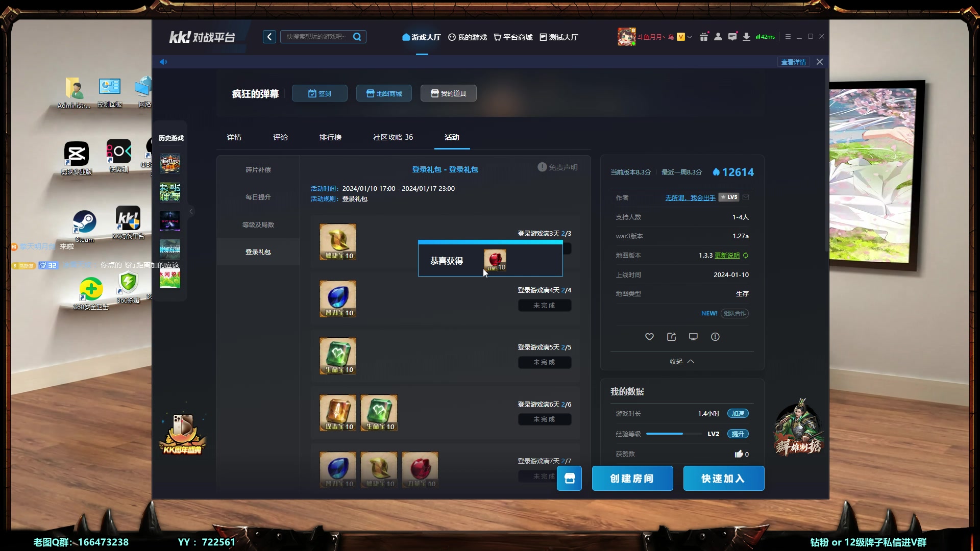Image resolution: width=980 pixels, height=551 pixels.
Task: Open Control Panel desktop icon
Action: [110, 93]
